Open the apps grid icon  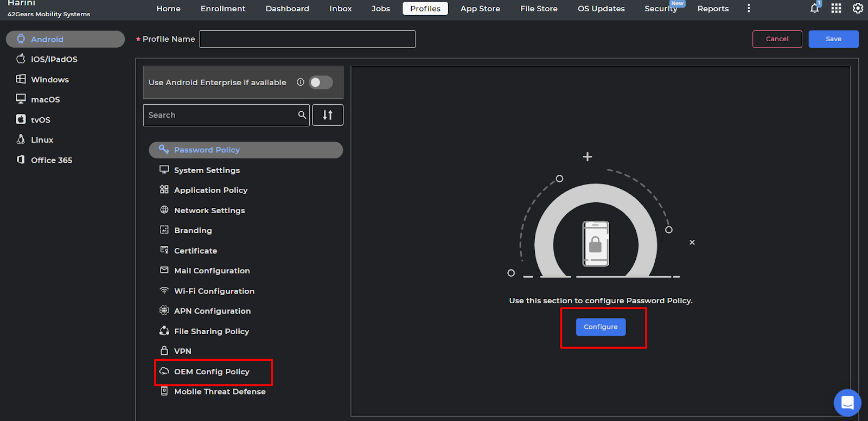836,8
